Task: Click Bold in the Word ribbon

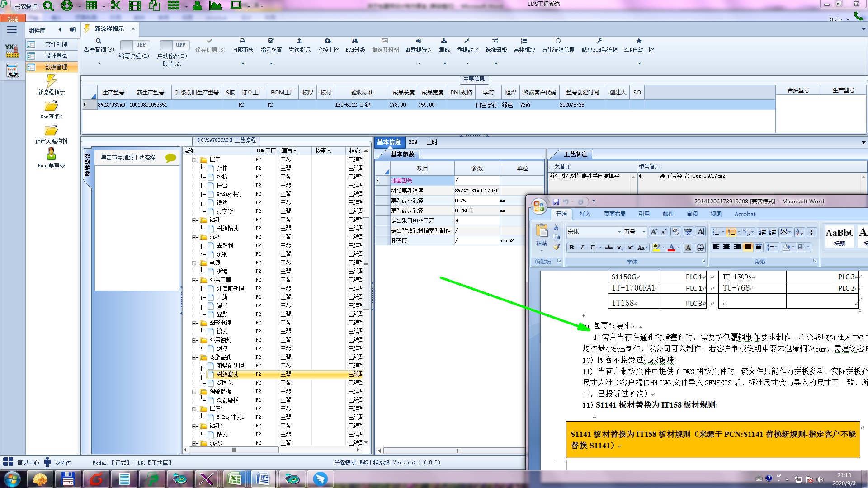Action: (571, 248)
